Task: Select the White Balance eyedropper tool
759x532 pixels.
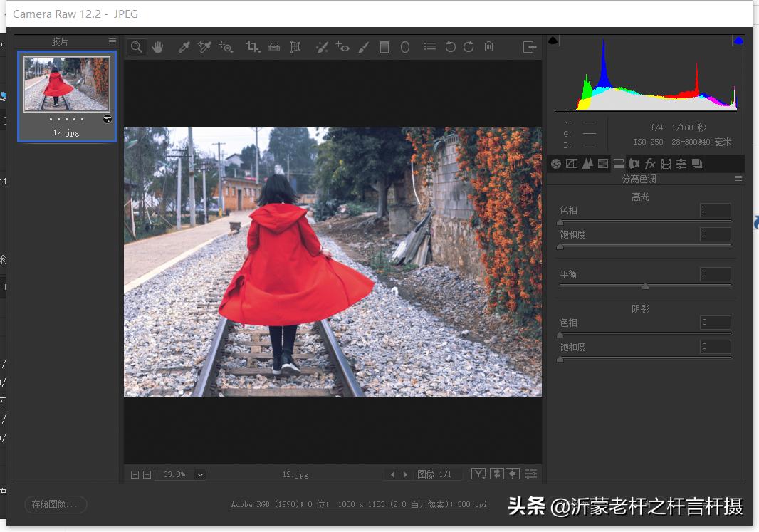Action: click(x=184, y=47)
